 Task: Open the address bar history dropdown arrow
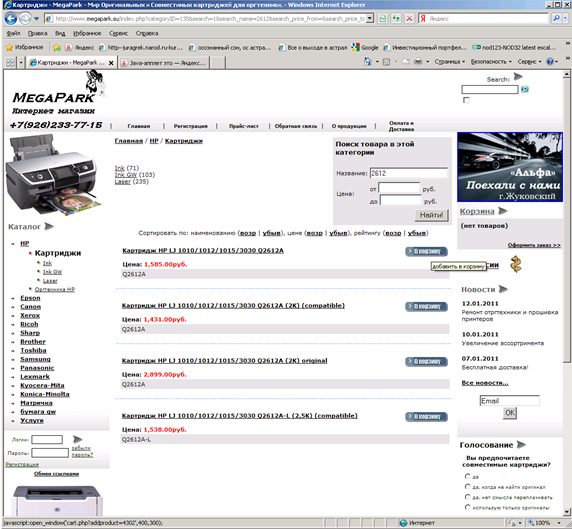[x=370, y=18]
